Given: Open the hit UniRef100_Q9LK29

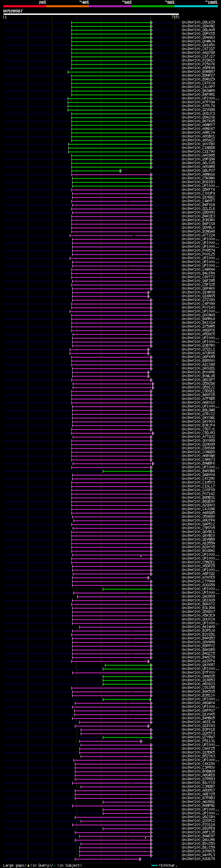Looking at the screenshot, I should tap(198, 22).
